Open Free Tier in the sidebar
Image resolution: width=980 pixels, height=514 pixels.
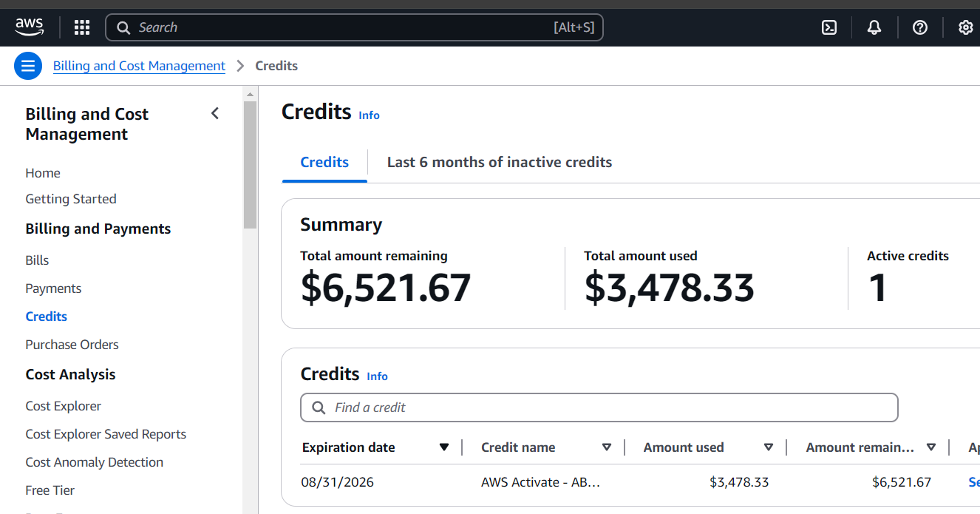[50, 490]
